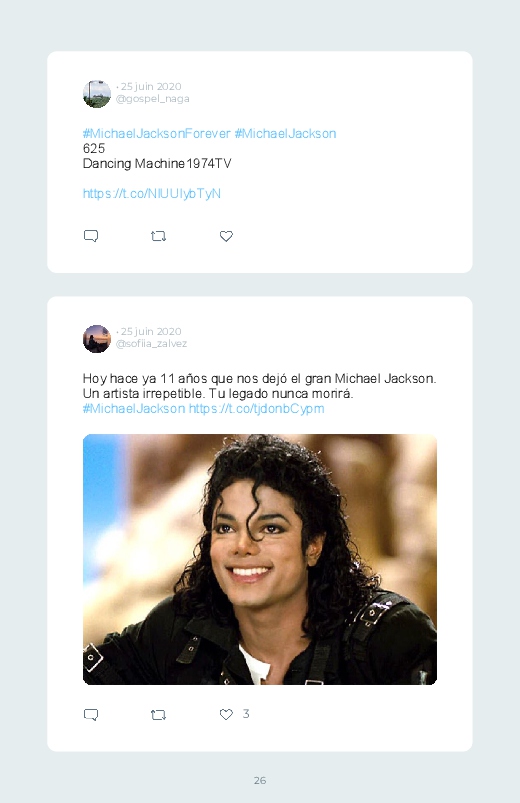
Task: Click the @gospel_naga handle
Action: (153, 99)
